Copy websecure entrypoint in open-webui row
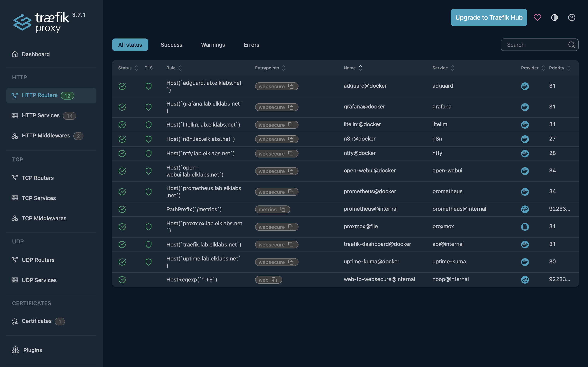This screenshot has height=367, width=588. pyautogui.click(x=291, y=171)
